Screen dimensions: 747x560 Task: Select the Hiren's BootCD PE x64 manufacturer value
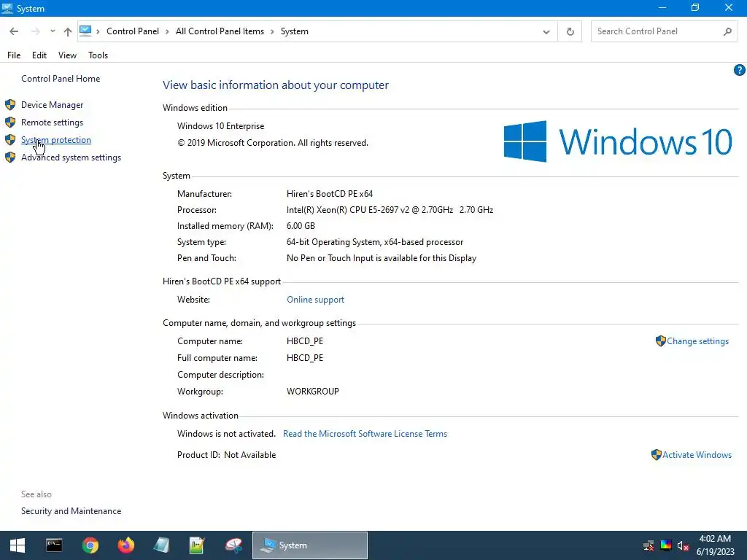coord(330,194)
